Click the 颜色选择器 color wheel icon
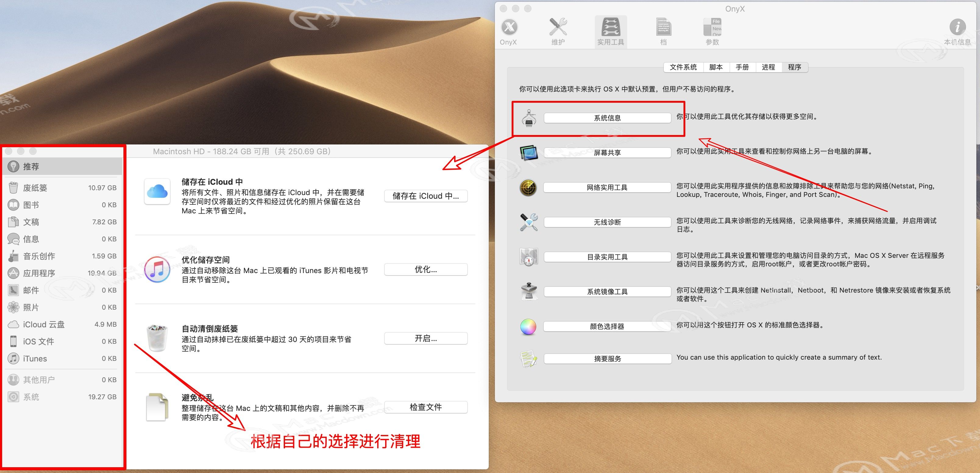This screenshot has width=980, height=473. click(528, 326)
